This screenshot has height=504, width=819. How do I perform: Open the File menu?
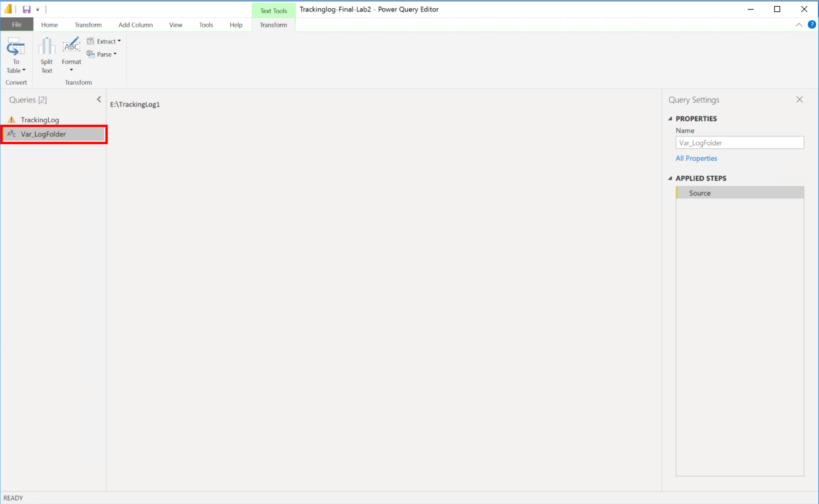tap(16, 24)
